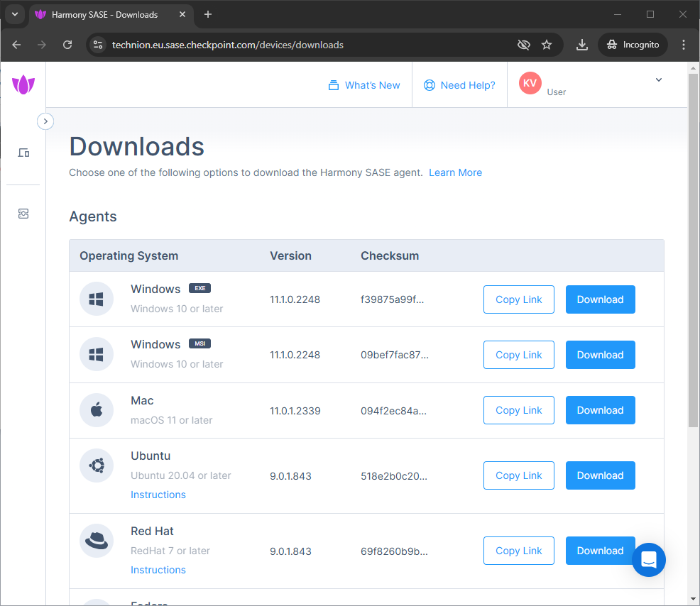Screen dimensions: 700x606
Task: Copy link for Windows MSI agent
Action: click(519, 355)
